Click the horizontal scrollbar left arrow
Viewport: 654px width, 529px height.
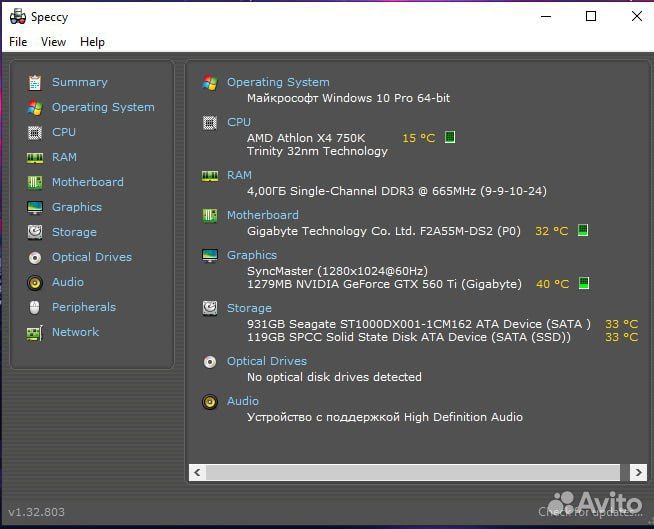197,472
